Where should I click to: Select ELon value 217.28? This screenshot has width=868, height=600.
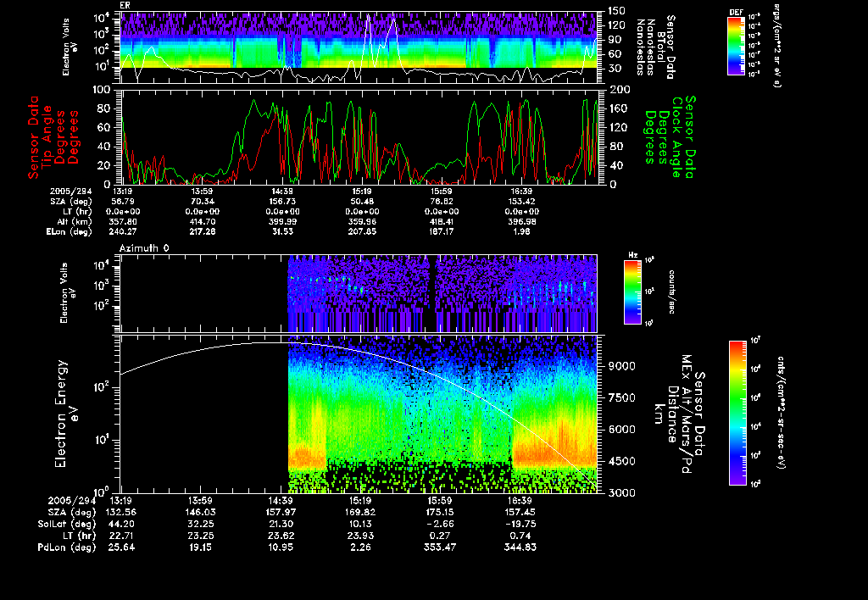pyautogui.click(x=202, y=231)
